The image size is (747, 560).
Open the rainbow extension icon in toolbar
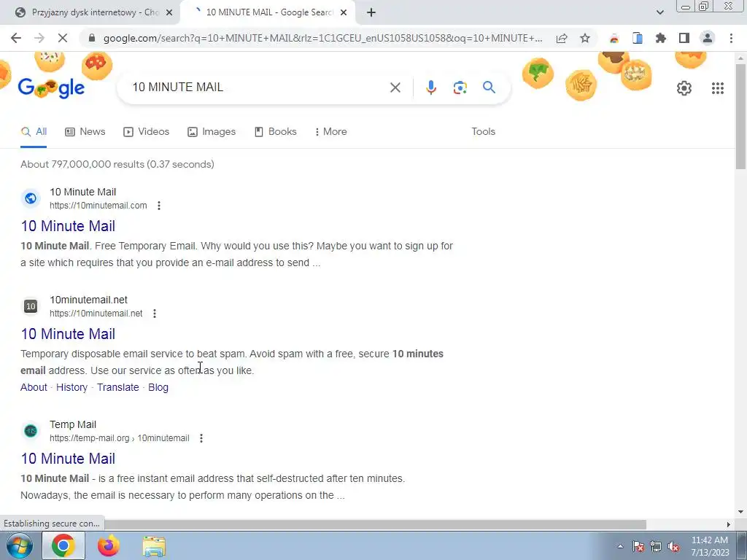point(614,38)
